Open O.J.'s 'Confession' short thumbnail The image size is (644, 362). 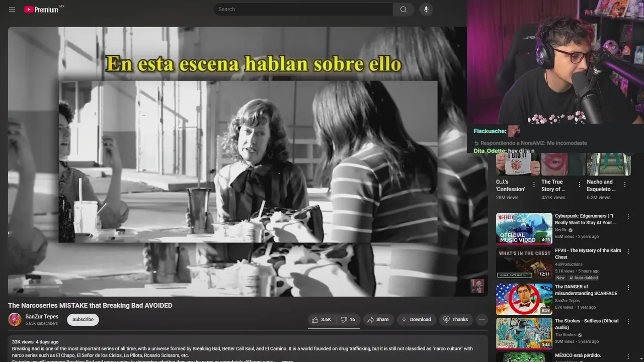tap(518, 165)
